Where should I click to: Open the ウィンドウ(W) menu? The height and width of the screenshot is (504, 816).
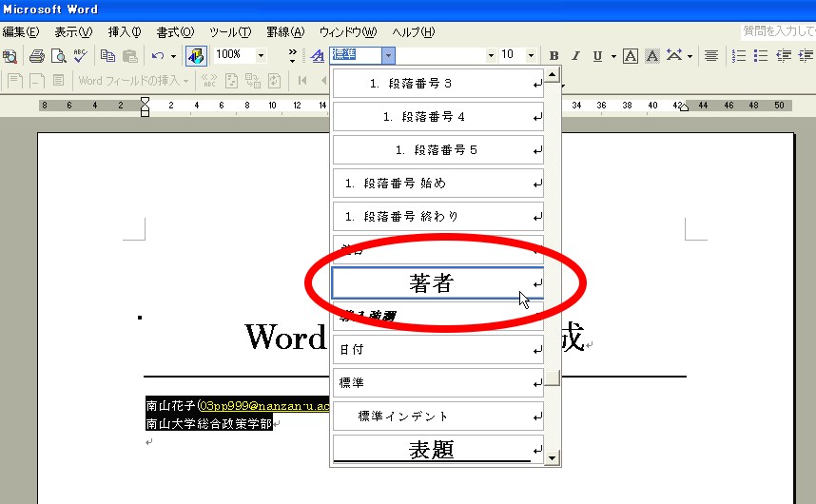point(348,32)
